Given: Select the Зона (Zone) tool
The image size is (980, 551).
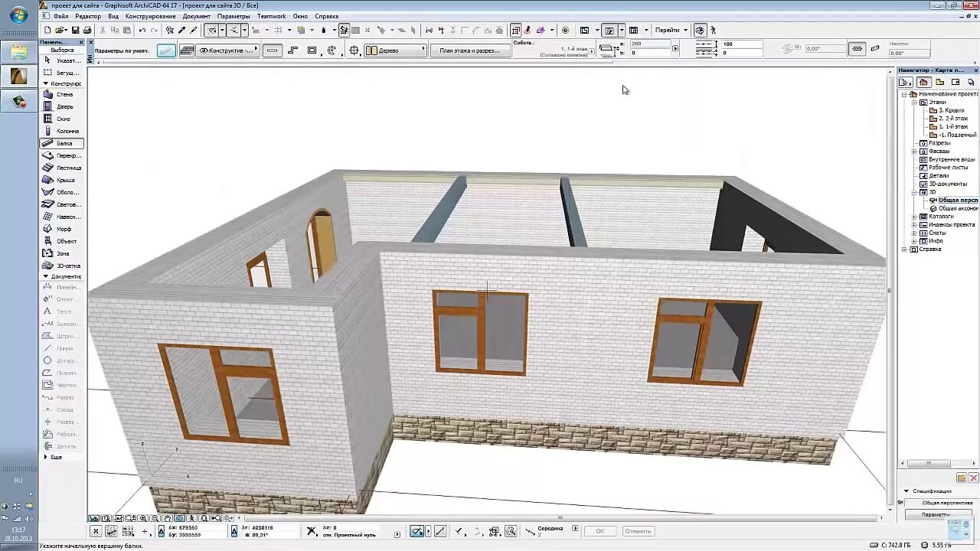Looking at the screenshot, I should click(x=61, y=253).
